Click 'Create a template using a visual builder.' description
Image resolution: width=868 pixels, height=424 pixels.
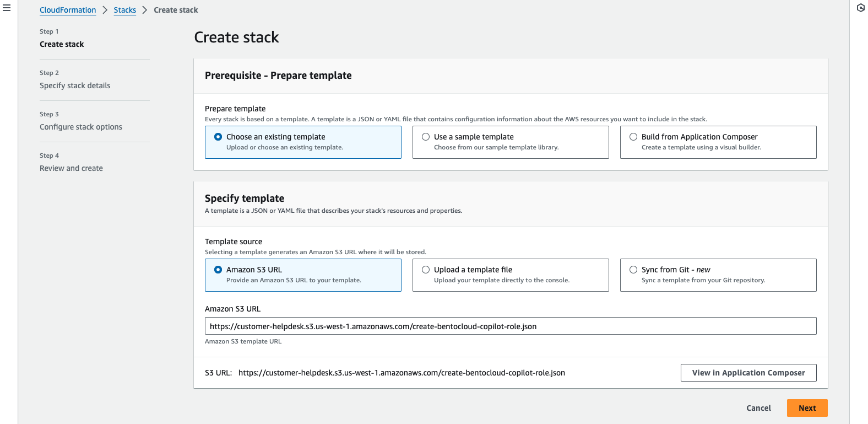pyautogui.click(x=701, y=147)
